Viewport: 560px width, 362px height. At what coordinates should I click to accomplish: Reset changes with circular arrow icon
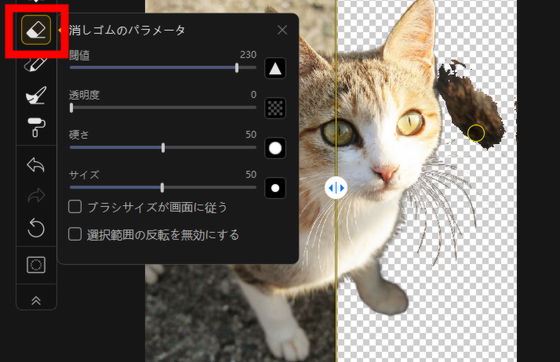coord(36,228)
